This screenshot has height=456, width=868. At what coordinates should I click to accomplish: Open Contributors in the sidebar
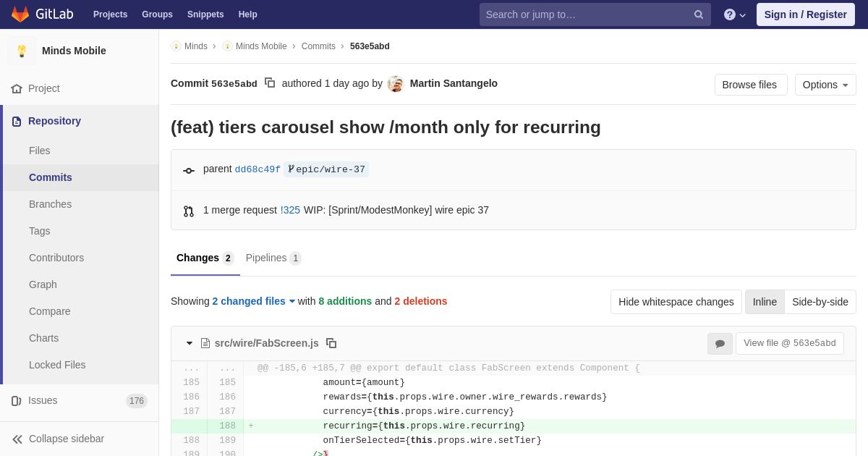pyautogui.click(x=56, y=258)
